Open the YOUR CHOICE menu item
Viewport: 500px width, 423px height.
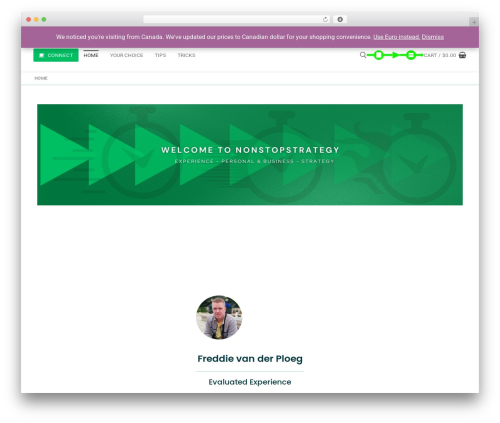click(x=126, y=55)
